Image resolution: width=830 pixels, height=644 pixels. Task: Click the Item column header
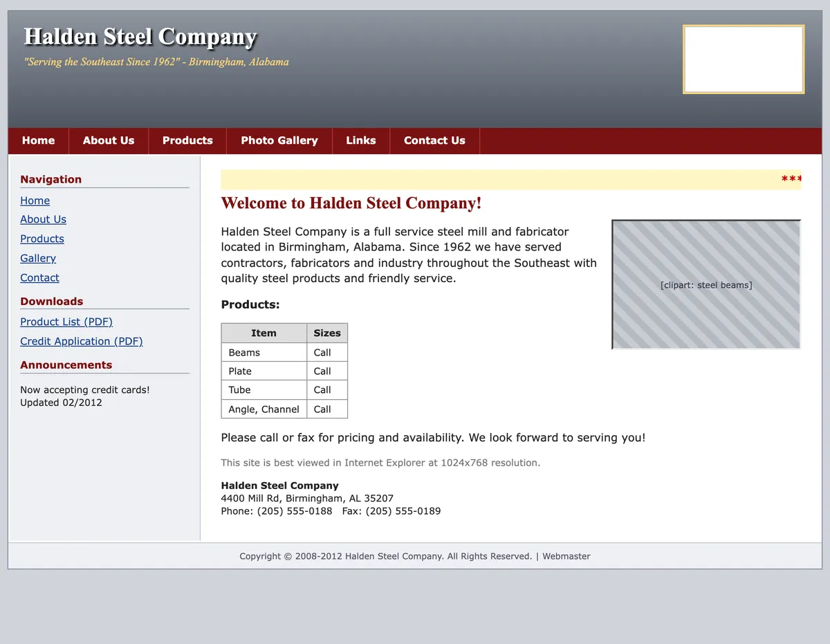pos(264,333)
